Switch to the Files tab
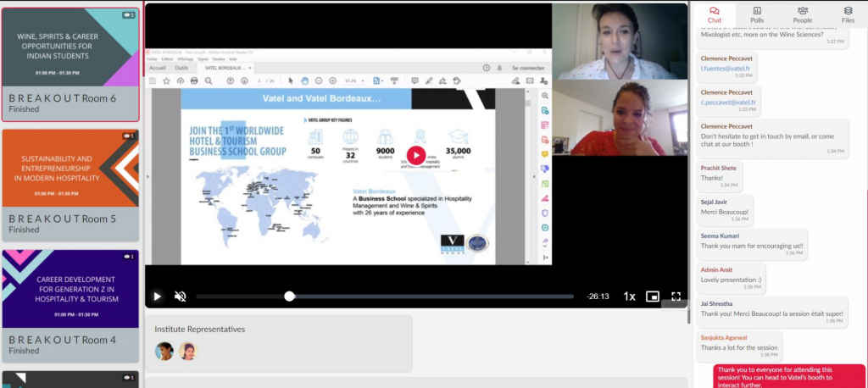The image size is (868, 388). [x=848, y=14]
